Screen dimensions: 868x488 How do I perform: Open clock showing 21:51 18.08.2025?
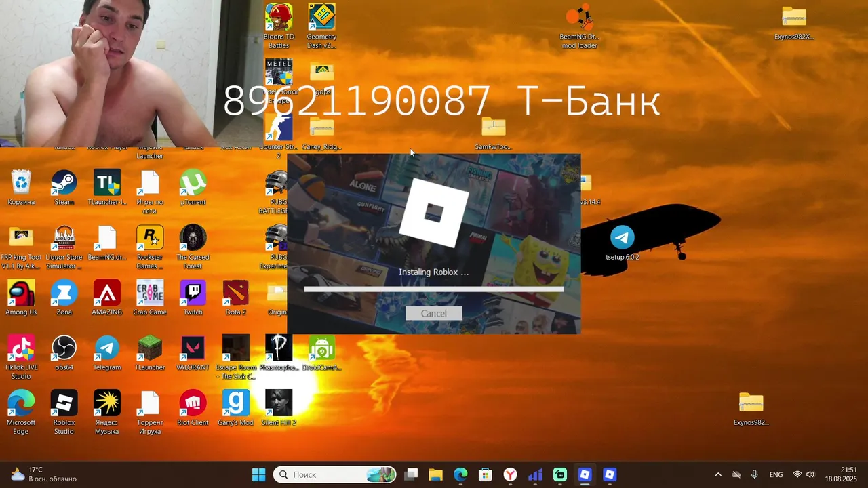click(840, 474)
